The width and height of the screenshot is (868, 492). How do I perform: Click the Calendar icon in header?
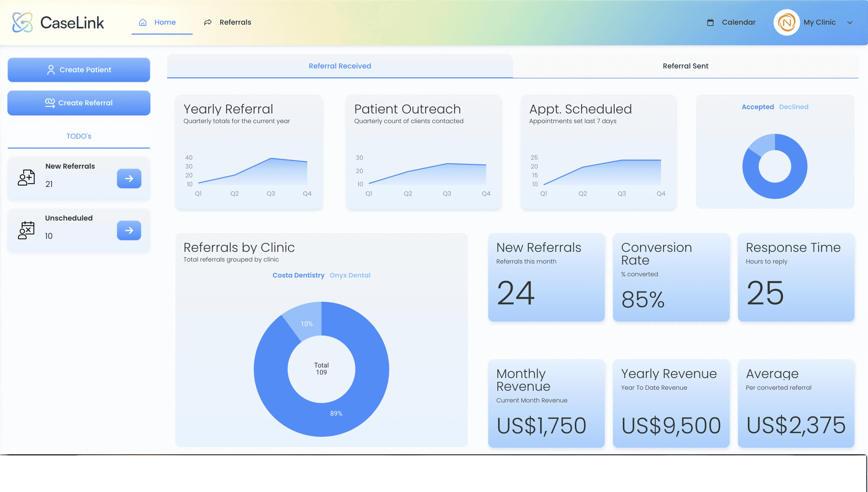710,22
